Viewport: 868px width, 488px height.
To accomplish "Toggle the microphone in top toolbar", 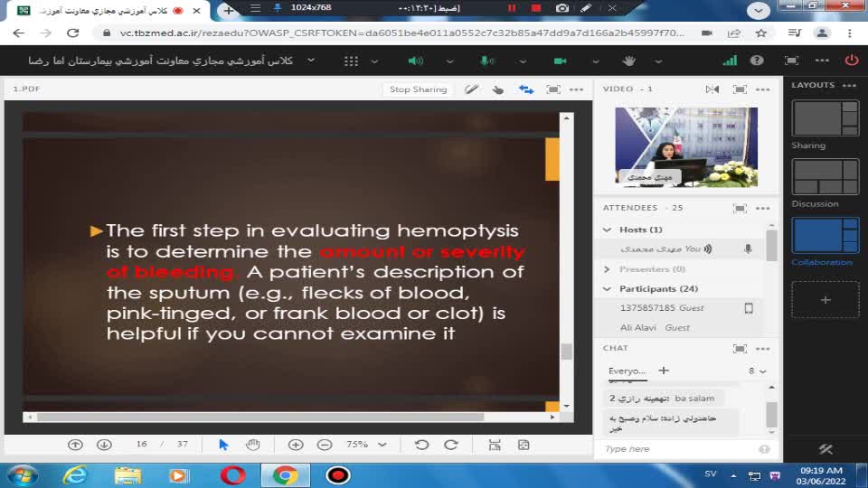I will (486, 61).
